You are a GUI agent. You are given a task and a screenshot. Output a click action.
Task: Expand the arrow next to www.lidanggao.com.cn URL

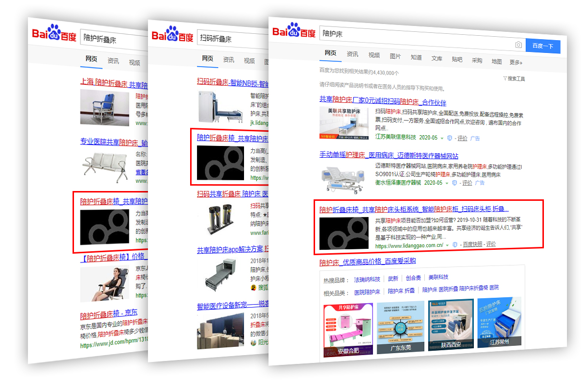(x=447, y=245)
